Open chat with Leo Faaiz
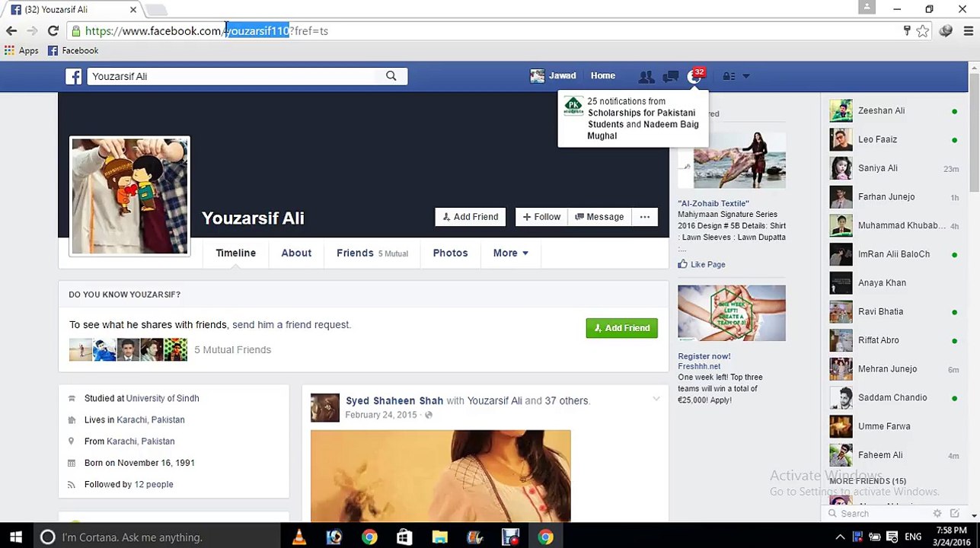 (895, 140)
